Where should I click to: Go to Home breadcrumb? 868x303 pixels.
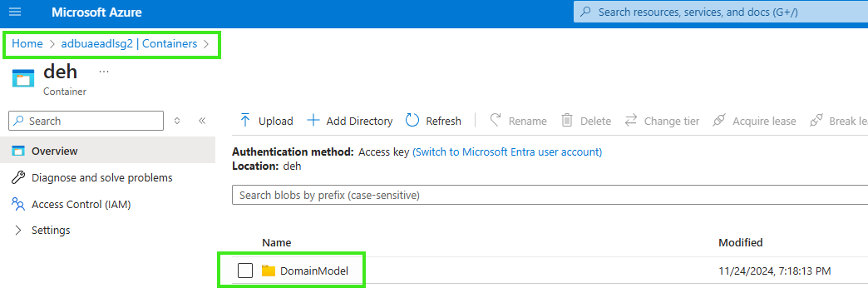click(x=27, y=44)
